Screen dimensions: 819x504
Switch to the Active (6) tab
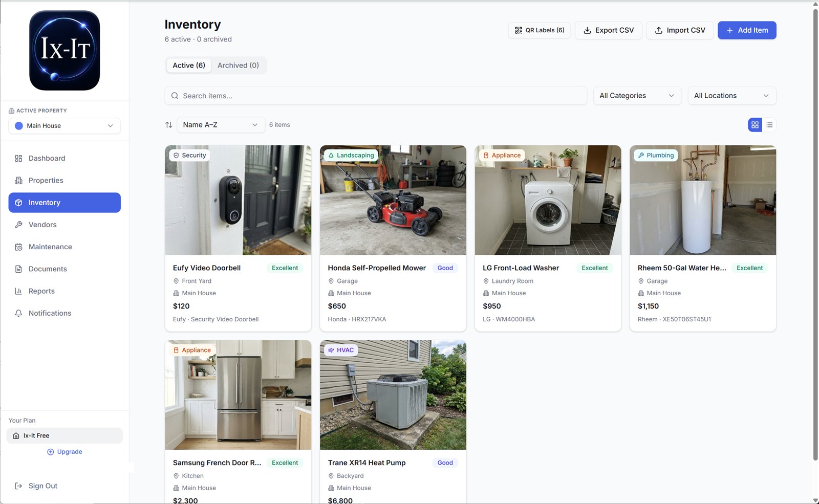[189, 65]
